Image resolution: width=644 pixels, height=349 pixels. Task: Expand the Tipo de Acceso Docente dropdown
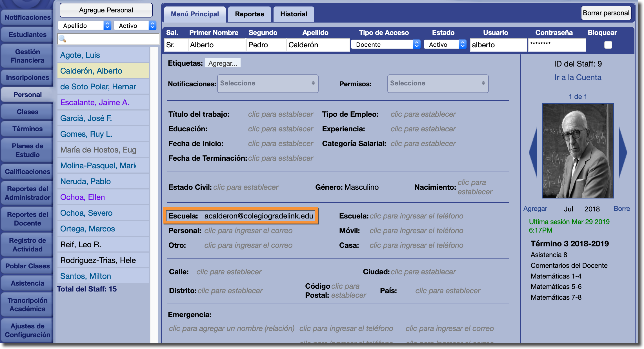pyautogui.click(x=385, y=45)
